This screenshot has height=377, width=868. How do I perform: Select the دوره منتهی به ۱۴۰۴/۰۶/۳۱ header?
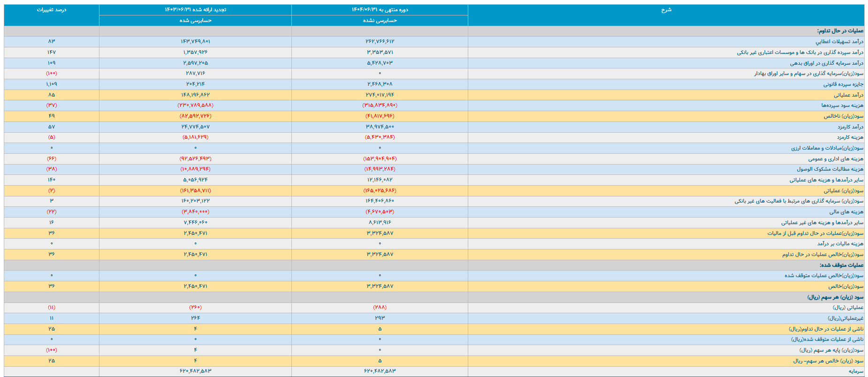pyautogui.click(x=380, y=10)
